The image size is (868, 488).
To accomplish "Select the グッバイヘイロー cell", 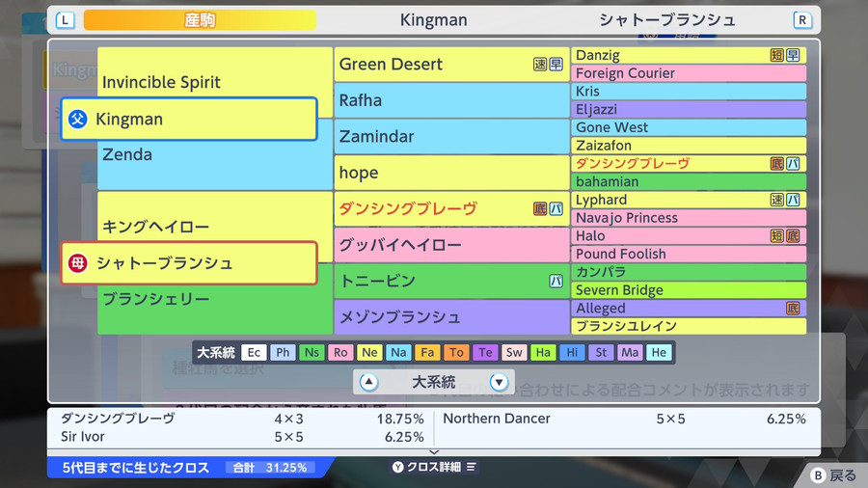I will (x=451, y=245).
